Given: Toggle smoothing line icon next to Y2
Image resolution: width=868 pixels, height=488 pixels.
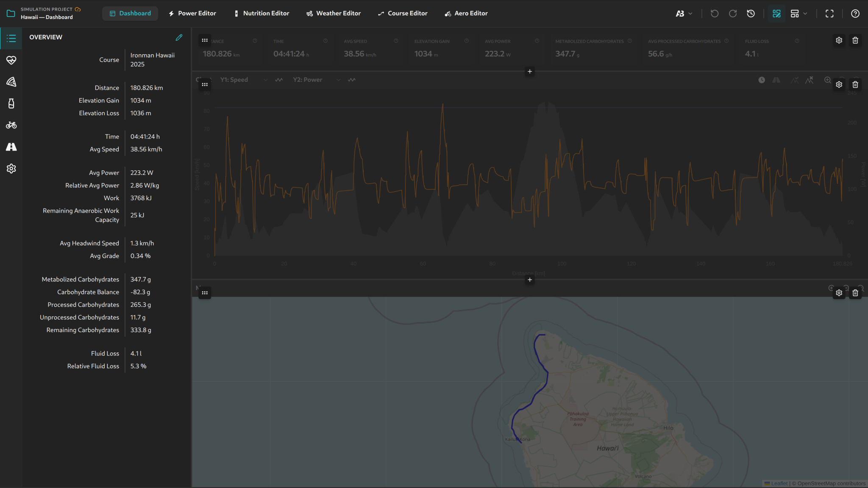Looking at the screenshot, I should tap(352, 80).
